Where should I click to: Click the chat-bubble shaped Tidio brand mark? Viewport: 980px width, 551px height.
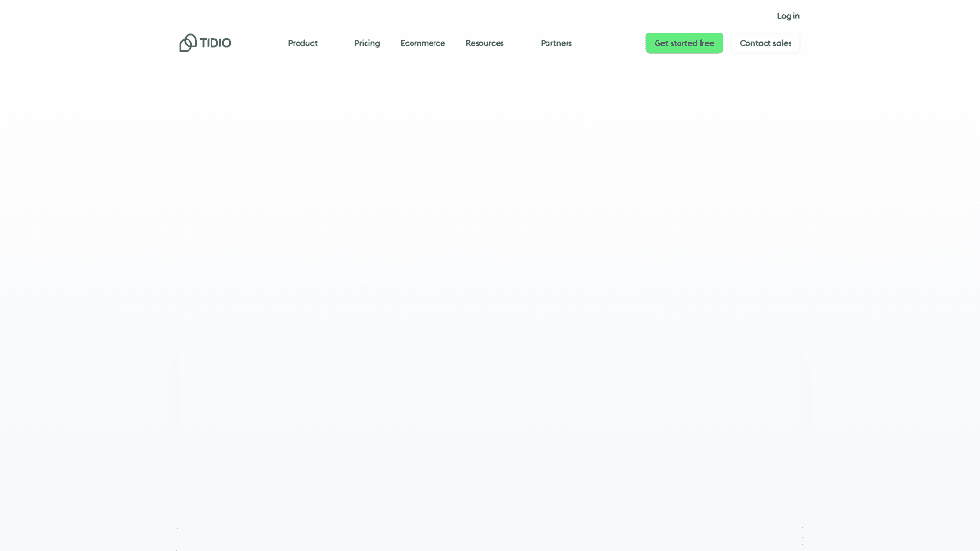[x=188, y=43]
